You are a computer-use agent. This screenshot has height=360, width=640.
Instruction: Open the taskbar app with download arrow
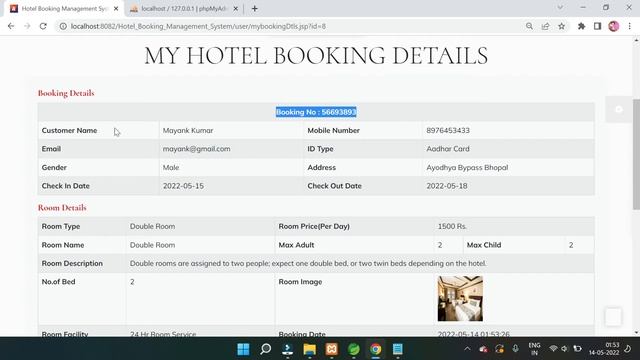(x=288, y=349)
